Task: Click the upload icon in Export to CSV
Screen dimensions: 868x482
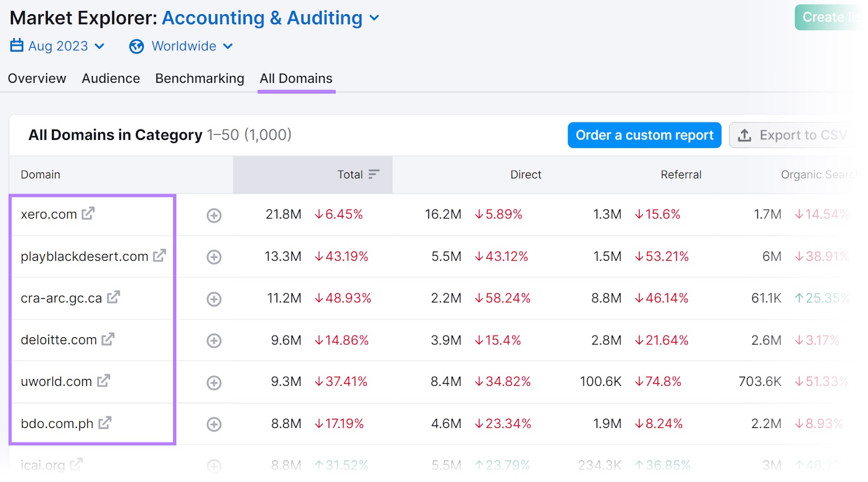Action: (x=745, y=135)
